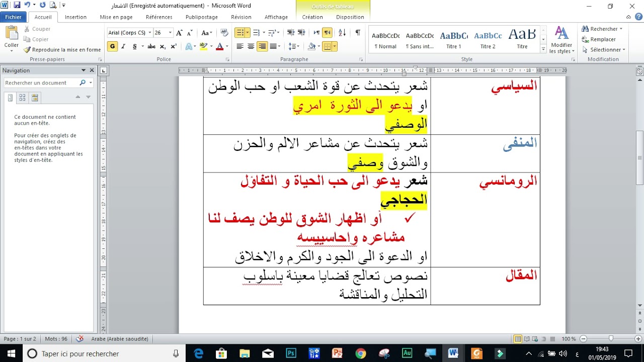Viewport: 644px width, 362px height.
Task: Click spell check icon in status bar
Action: [79, 339]
